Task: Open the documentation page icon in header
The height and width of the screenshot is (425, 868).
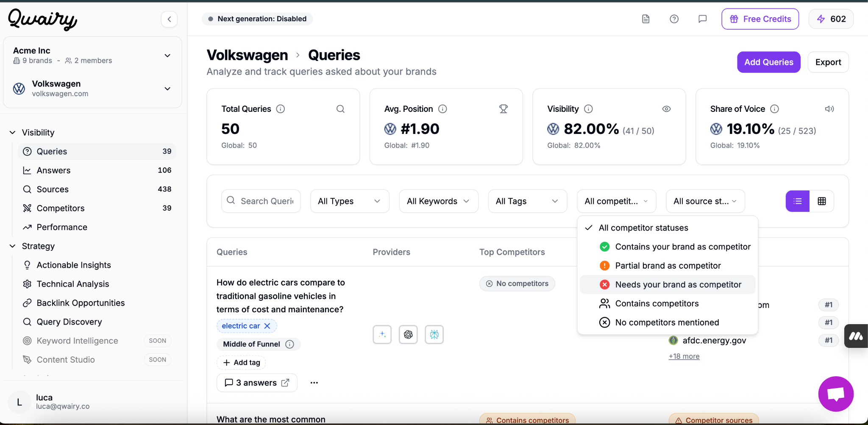Action: [645, 19]
